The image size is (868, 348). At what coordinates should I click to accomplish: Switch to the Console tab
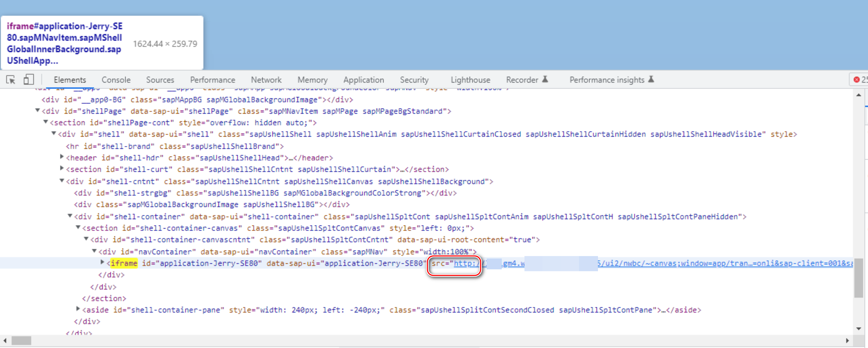coord(116,80)
